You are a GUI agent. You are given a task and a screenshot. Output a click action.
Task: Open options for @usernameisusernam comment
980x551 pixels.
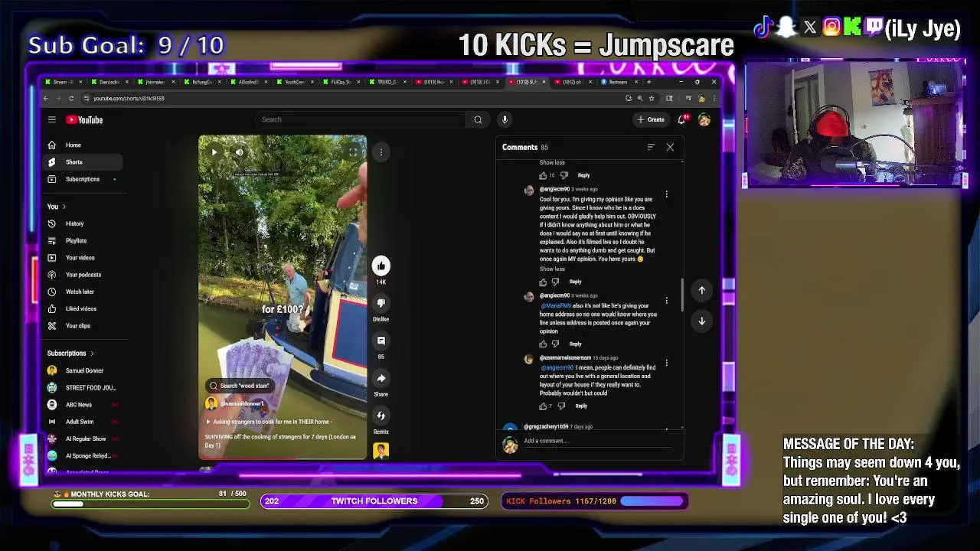(x=667, y=363)
